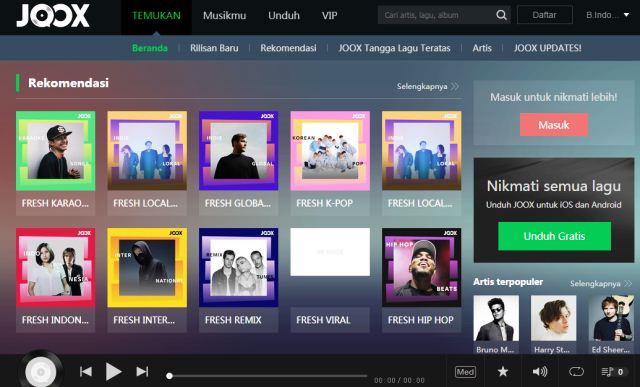
Task: Click the red Masuk button
Action: tap(554, 125)
